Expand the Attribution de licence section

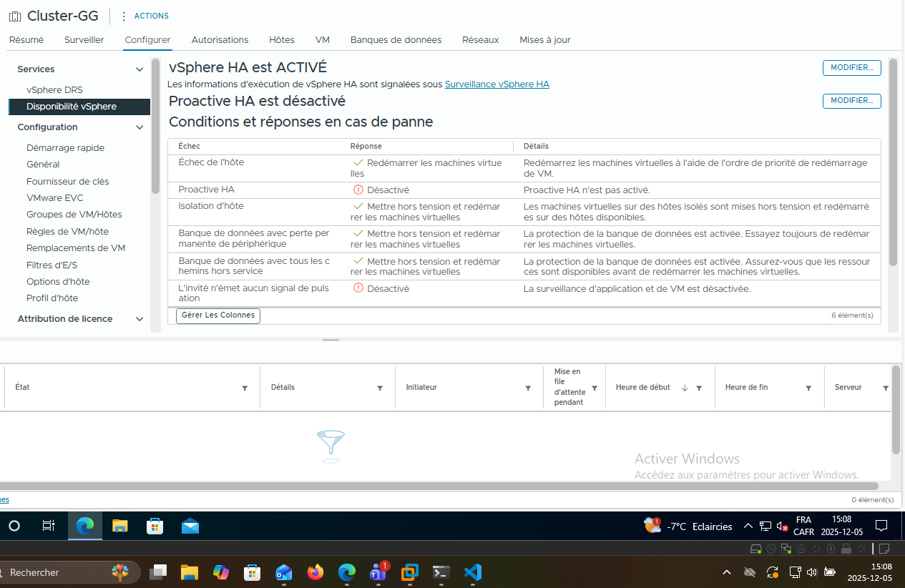[x=140, y=319]
